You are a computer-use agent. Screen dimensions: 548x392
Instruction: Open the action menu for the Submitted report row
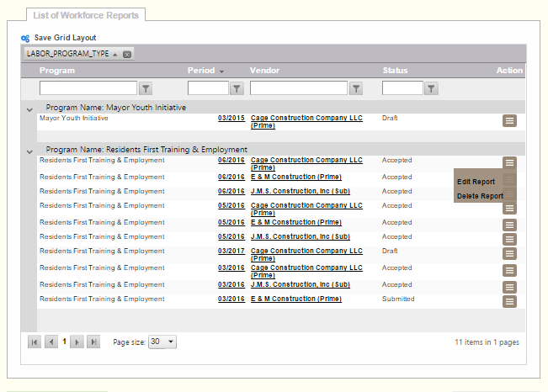tap(509, 301)
